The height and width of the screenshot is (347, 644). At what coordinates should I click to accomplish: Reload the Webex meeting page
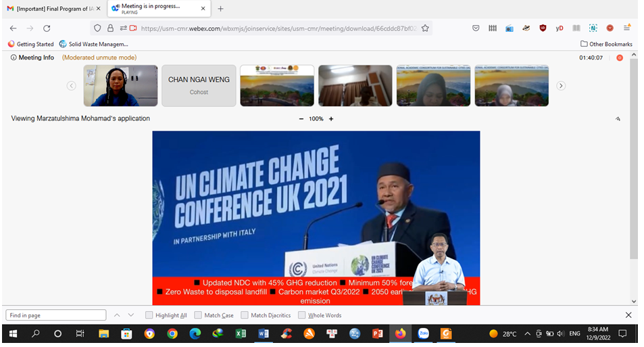47,28
